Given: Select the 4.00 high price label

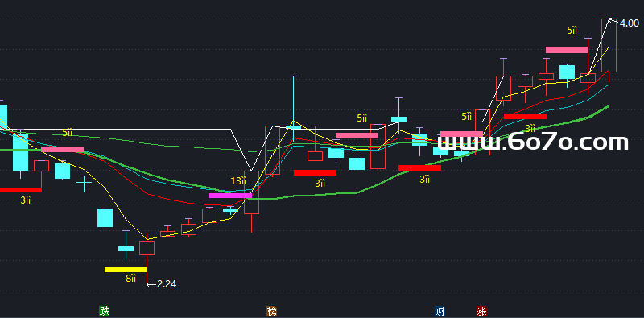Looking at the screenshot, I should click(x=629, y=23).
